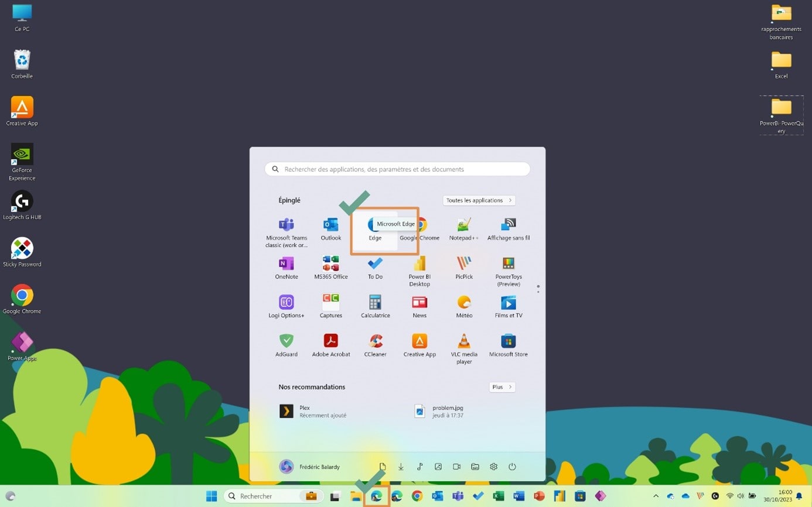This screenshot has height=507, width=812.
Task: Select Ce PC desktop icon
Action: [x=22, y=18]
